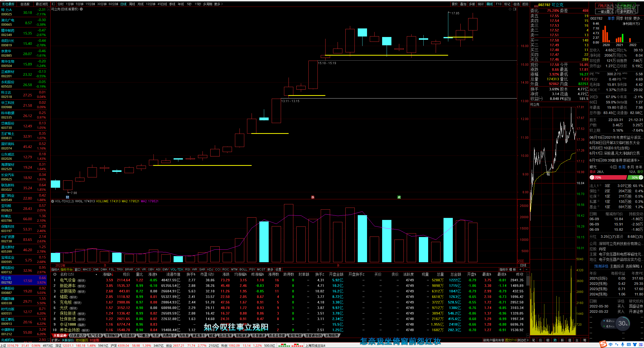Image resolution: width=644 pixels, height=348 pixels.
Task: Expand the small down arrow under 货币金
Action: (616, 70)
